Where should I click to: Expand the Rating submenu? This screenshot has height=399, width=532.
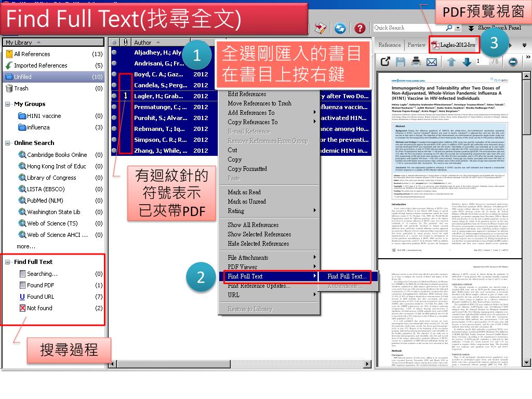270,211
